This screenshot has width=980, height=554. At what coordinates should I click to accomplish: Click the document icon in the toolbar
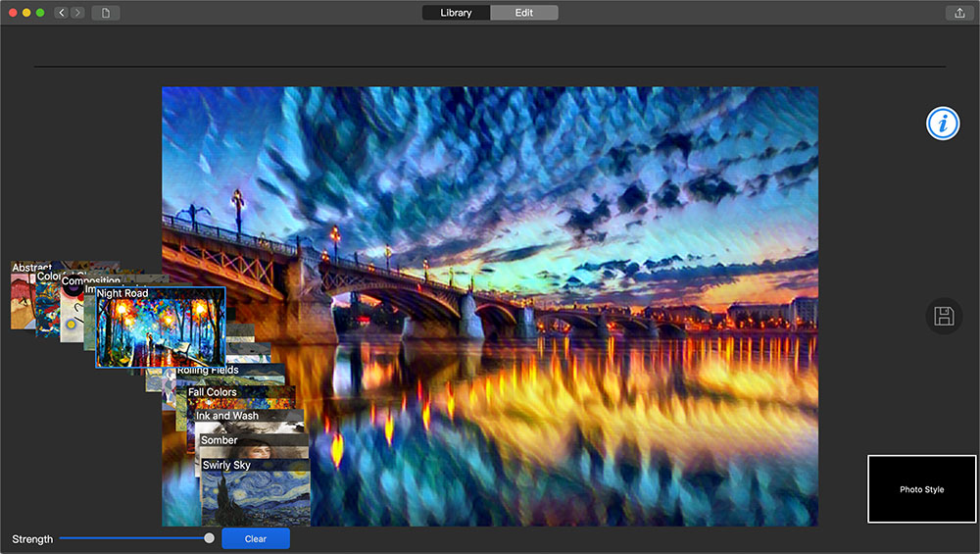106,13
